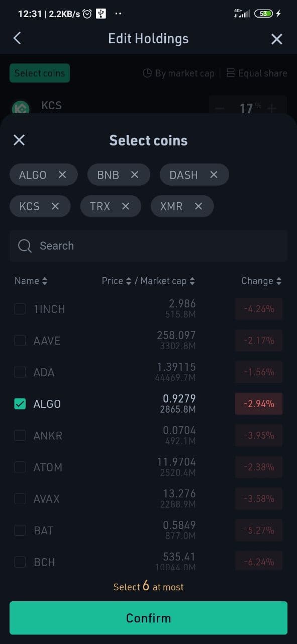Close the Select coins sheet with X
Viewport: 297px width, 644px height.
pyautogui.click(x=19, y=140)
